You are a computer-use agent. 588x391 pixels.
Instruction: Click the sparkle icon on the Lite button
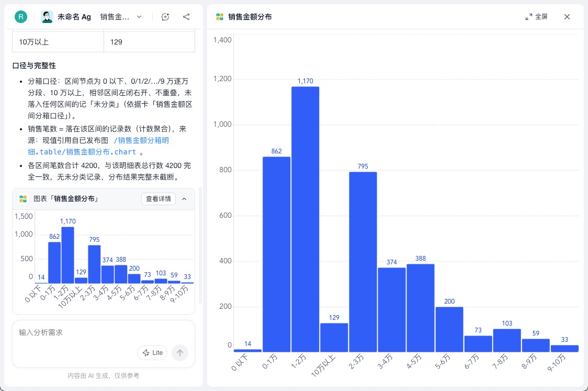(146, 353)
